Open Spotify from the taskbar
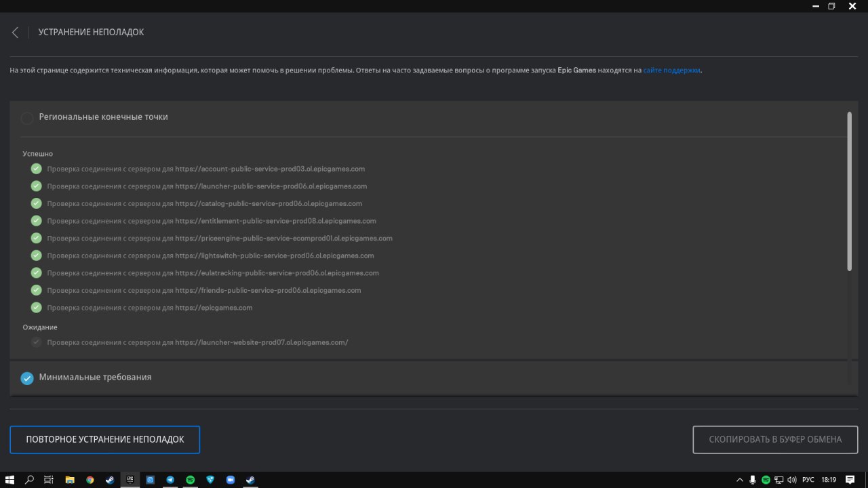The width and height of the screenshot is (868, 488). (x=191, y=479)
